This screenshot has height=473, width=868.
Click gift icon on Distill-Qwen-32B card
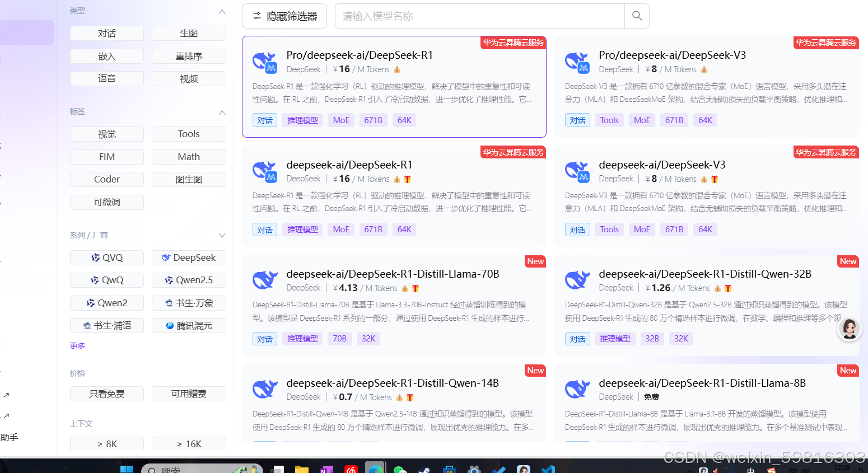click(727, 288)
